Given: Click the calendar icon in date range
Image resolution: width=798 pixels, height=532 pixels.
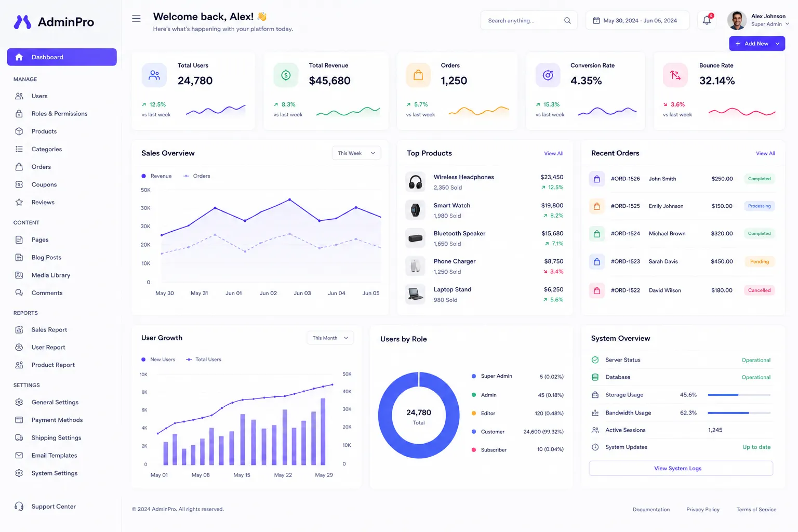Looking at the screenshot, I should tap(596, 20).
